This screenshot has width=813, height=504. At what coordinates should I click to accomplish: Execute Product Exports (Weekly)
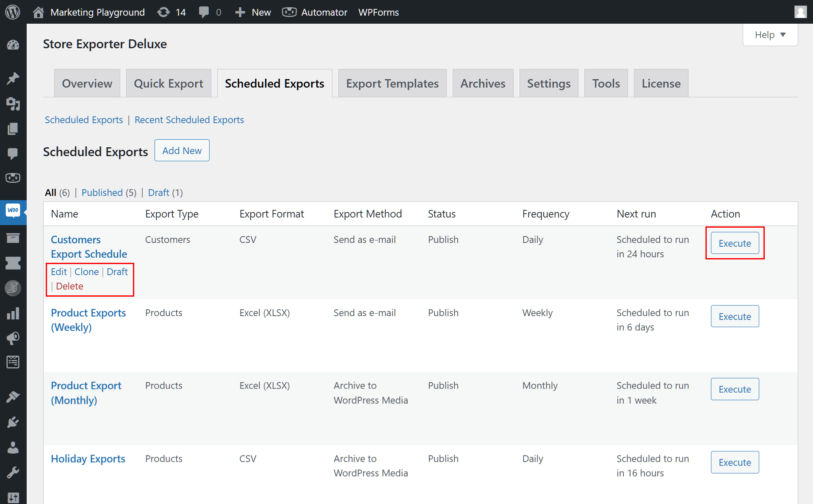(x=735, y=316)
